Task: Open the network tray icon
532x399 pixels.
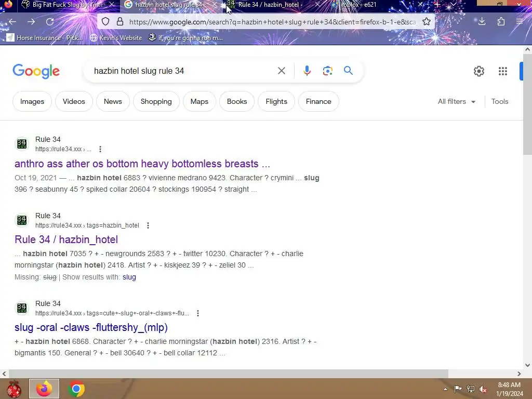Action: point(471,389)
